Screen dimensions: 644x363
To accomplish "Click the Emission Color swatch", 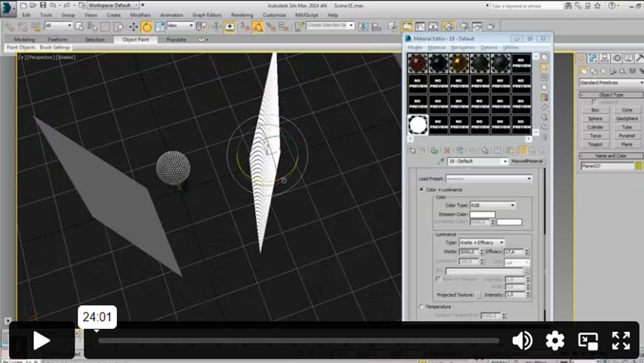I will coord(482,215).
